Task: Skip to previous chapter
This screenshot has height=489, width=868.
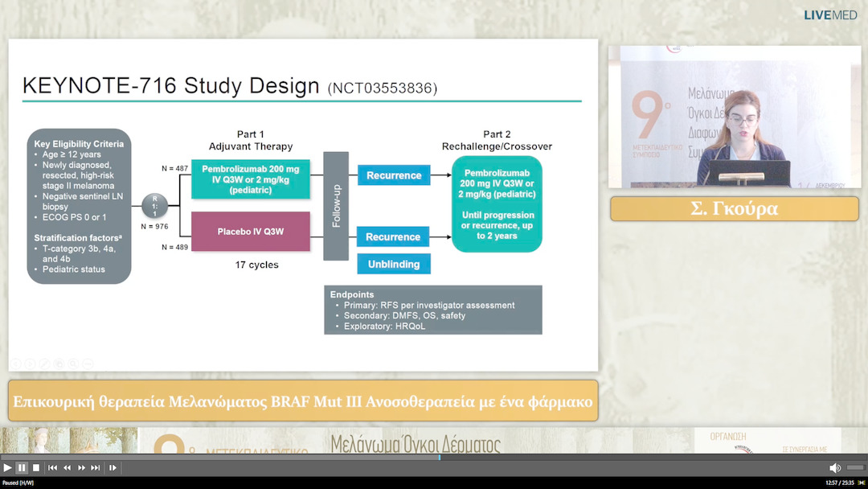Action: coord(52,467)
